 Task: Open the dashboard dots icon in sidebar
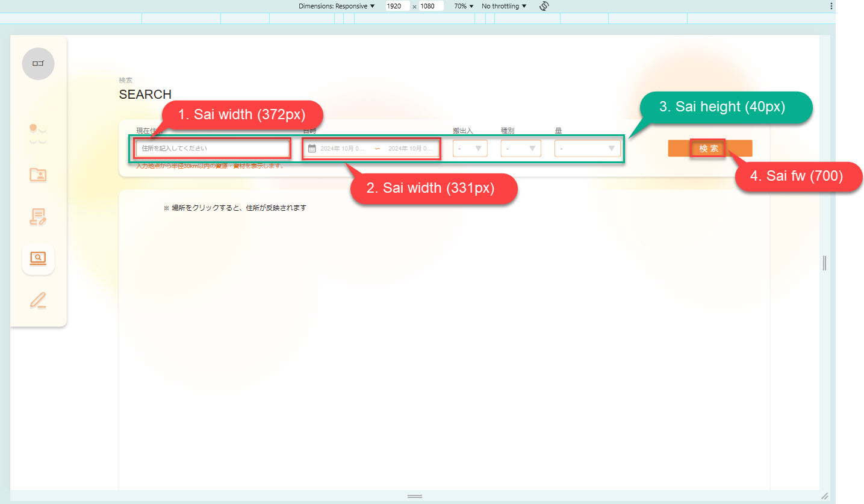[38, 134]
